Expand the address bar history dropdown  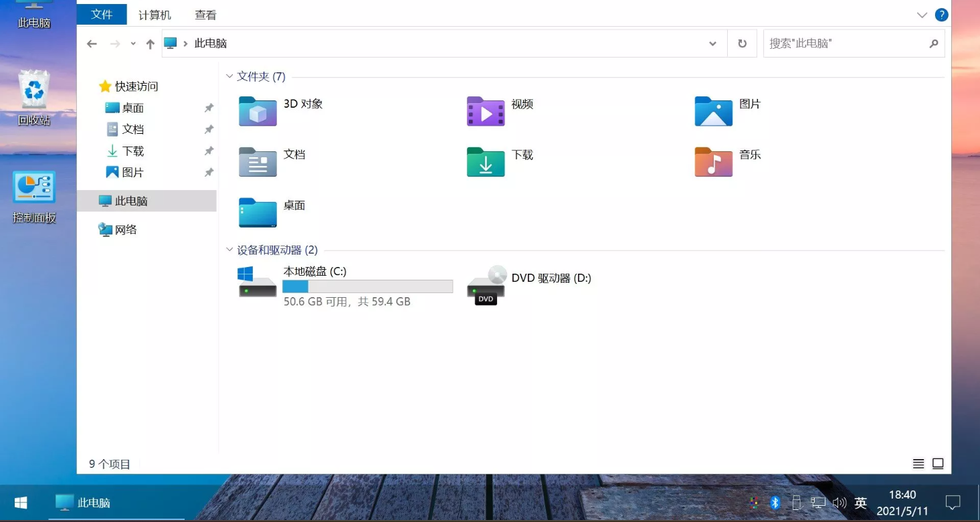pos(712,43)
